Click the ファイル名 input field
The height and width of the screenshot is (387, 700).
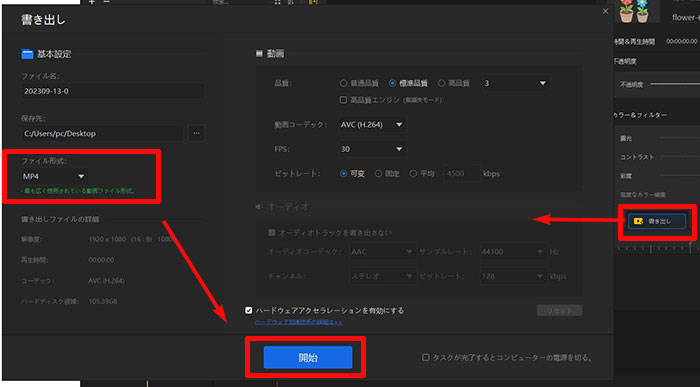(112, 91)
